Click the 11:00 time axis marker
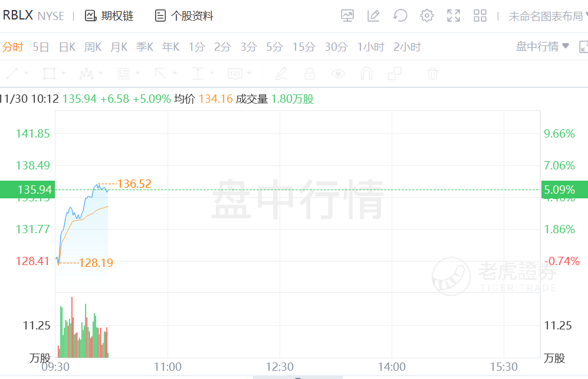The width and height of the screenshot is (588, 379). [x=167, y=367]
